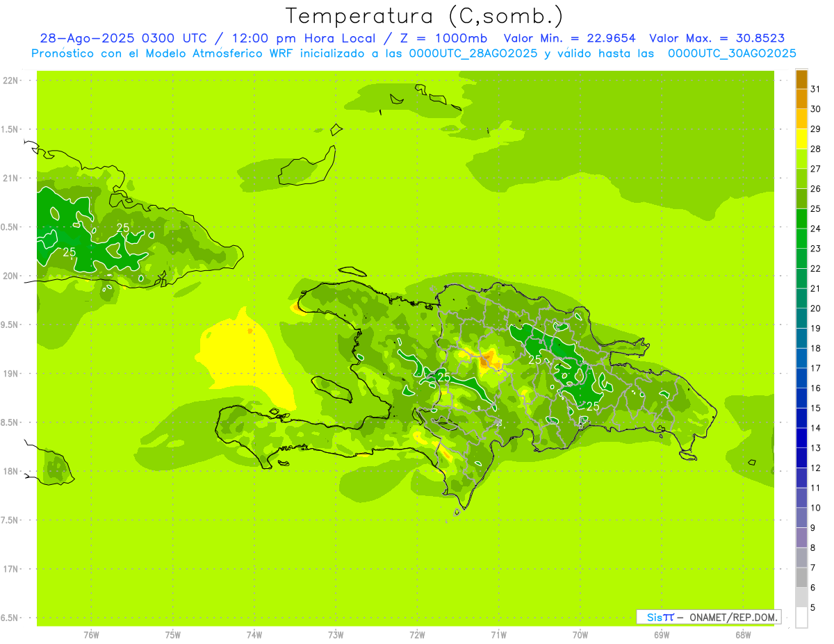Click the '19N' latitude axis label
The width and height of the screenshot is (834, 644).
12,374
